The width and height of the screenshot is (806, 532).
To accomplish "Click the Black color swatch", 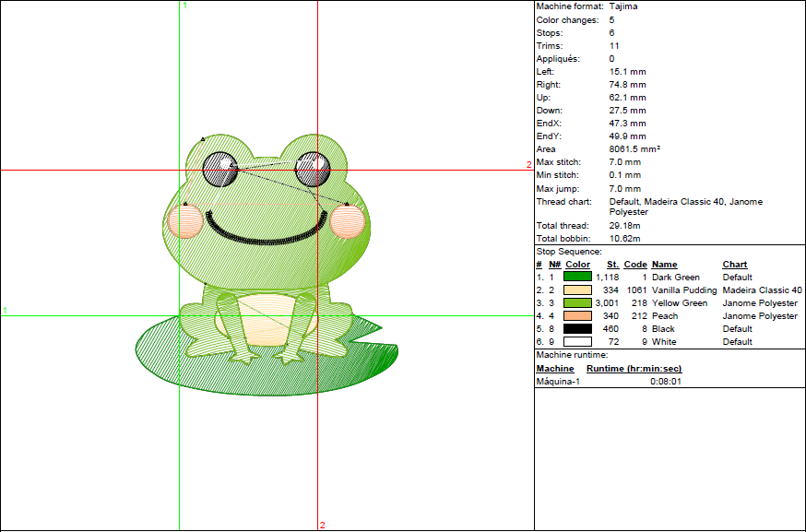I will (x=577, y=328).
